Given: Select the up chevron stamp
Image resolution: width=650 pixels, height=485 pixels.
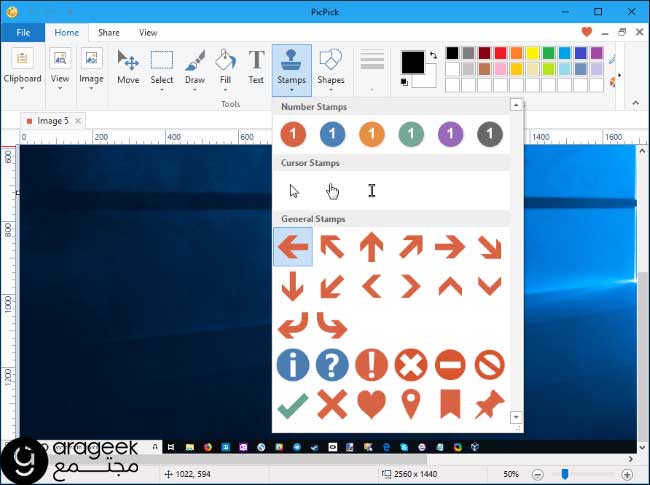Looking at the screenshot, I should (x=451, y=286).
